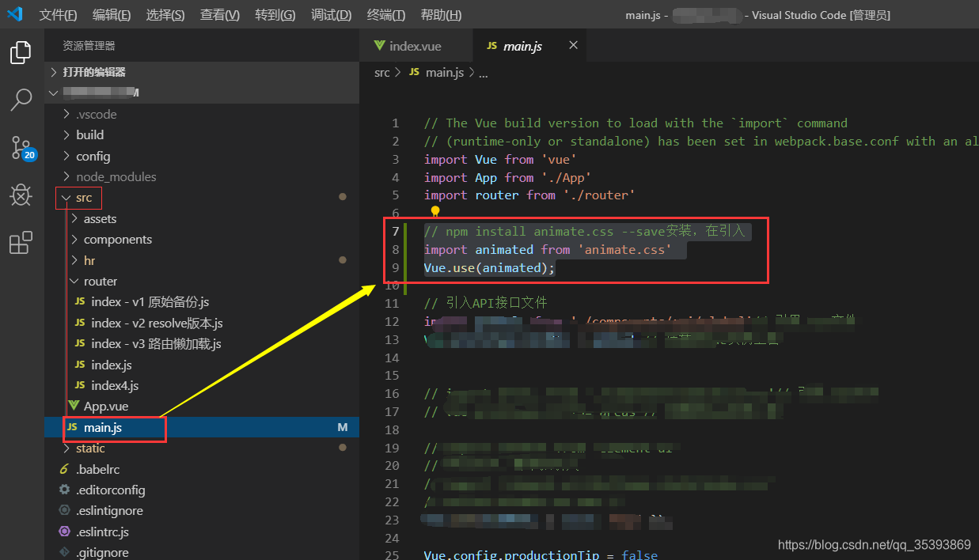
Task: Click the Vue icon beside App.vue
Action: [x=72, y=406]
